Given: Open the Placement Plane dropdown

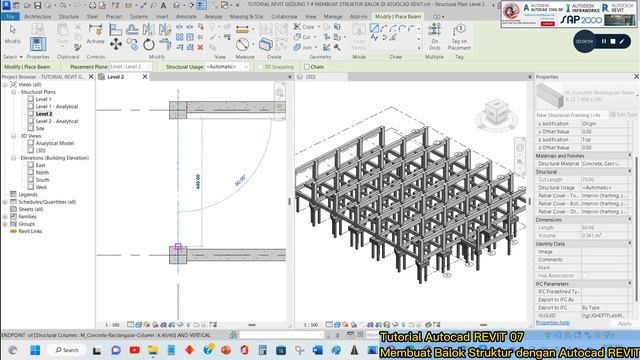Looking at the screenshot, I should [x=131, y=67].
